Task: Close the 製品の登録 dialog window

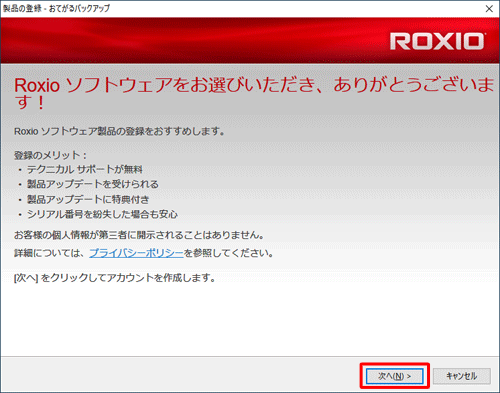Action: (489, 9)
